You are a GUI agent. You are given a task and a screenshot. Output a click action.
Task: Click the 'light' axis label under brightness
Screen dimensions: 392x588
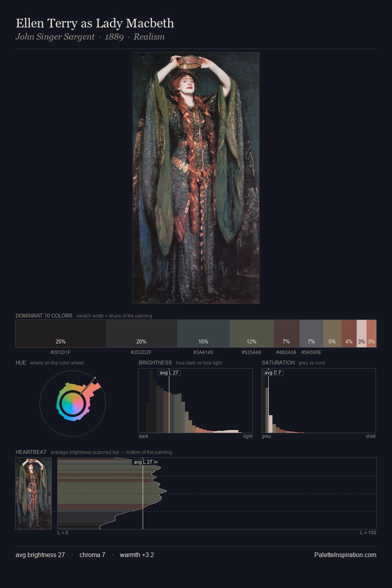[x=248, y=436]
